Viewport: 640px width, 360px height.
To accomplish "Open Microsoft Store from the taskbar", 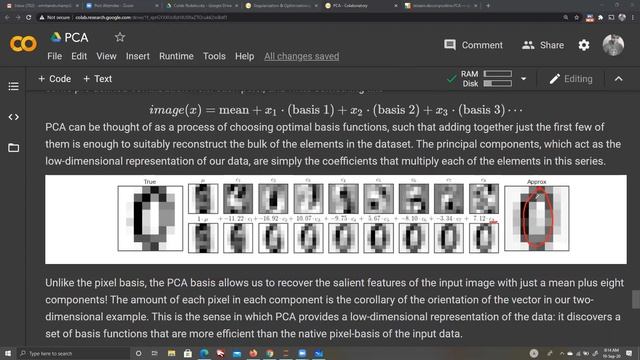I will tap(187, 353).
